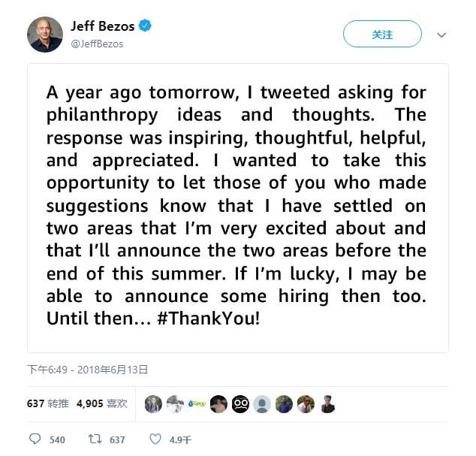Image resolution: width=476 pixels, height=456 pixels.
Task: Click the owl-eyes liker avatar
Action: pos(240,404)
